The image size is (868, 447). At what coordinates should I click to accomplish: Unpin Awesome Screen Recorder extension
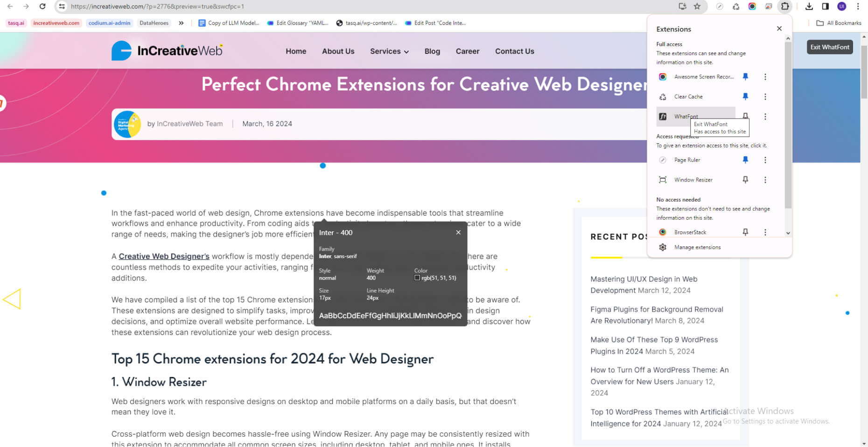click(745, 77)
